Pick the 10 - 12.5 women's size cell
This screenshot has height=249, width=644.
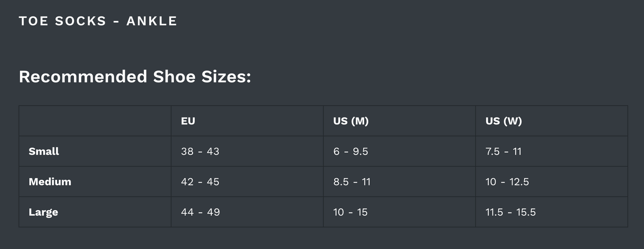pos(507,182)
